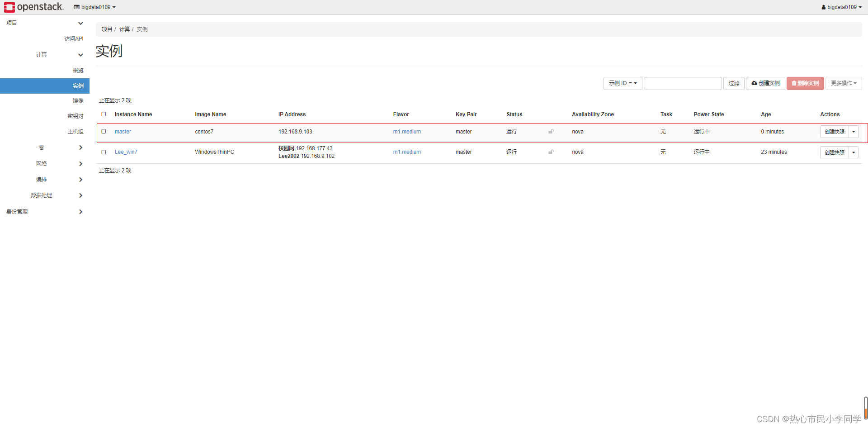Click the lock icon in Lee_win7 row
Image resolution: width=868 pixels, height=428 pixels.
[x=551, y=152]
